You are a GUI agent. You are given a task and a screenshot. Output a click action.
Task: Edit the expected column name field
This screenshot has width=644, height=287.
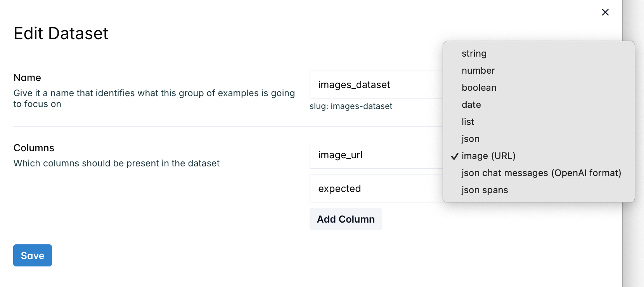(376, 188)
